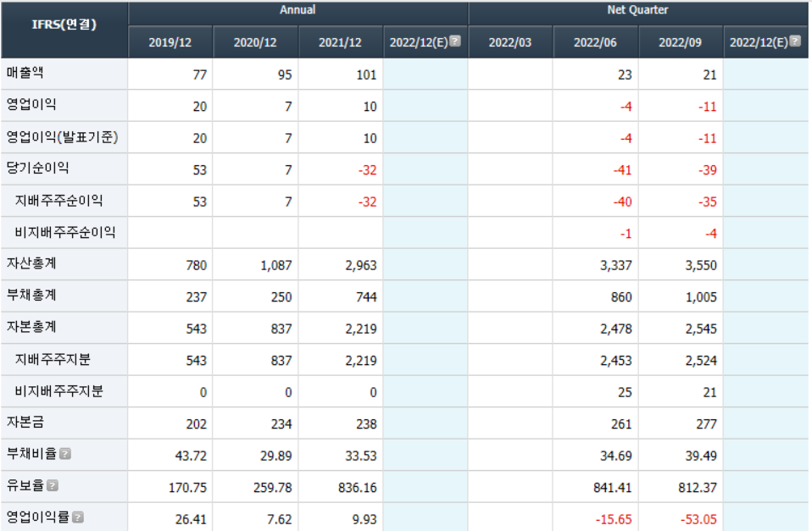Click 영업이익률 value 26.41
The image size is (812, 531).
[191, 519]
